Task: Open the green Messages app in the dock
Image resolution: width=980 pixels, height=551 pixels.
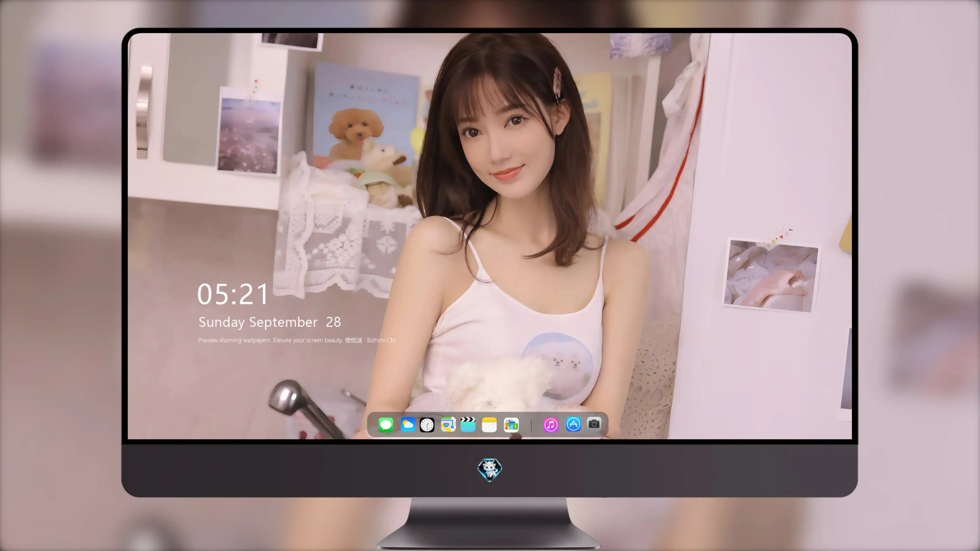Action: coord(386,424)
